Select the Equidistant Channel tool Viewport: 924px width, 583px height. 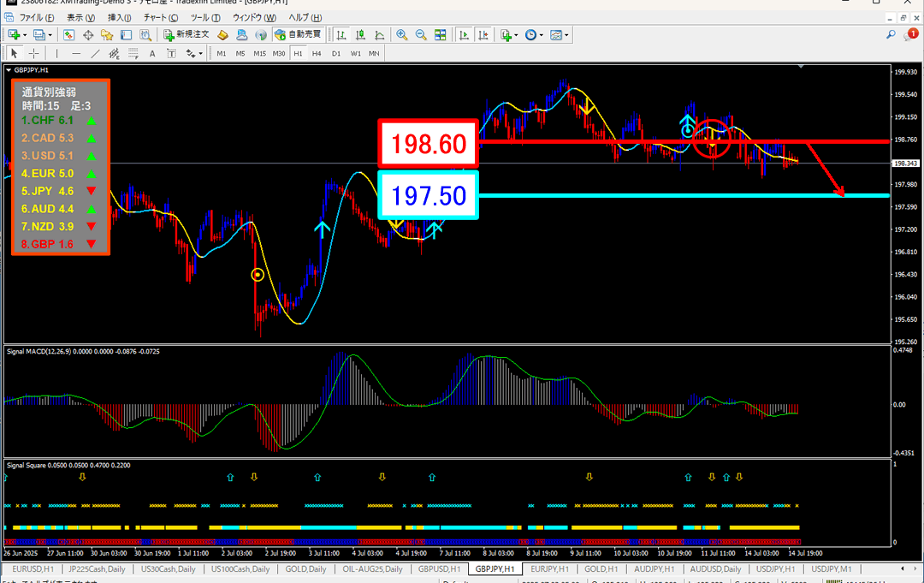pyautogui.click(x=114, y=54)
